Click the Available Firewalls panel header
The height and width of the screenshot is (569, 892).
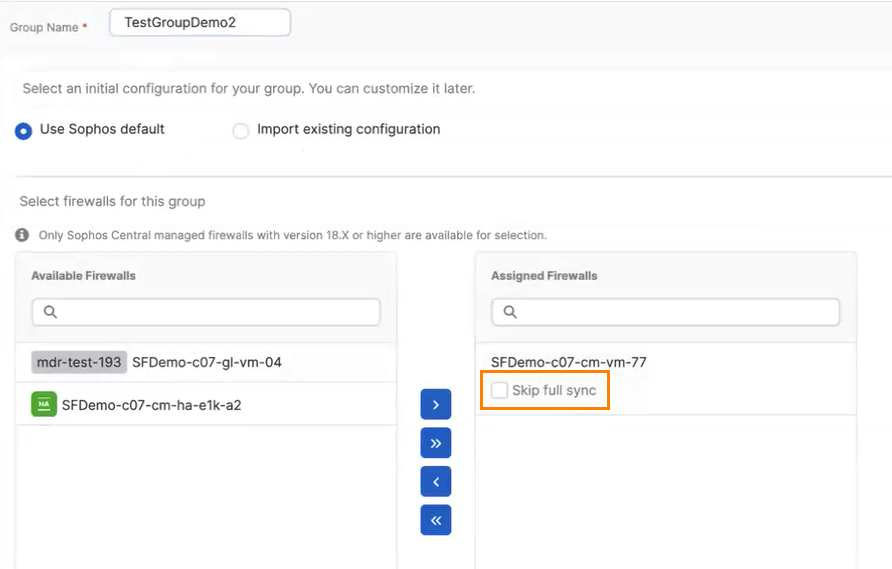point(83,275)
